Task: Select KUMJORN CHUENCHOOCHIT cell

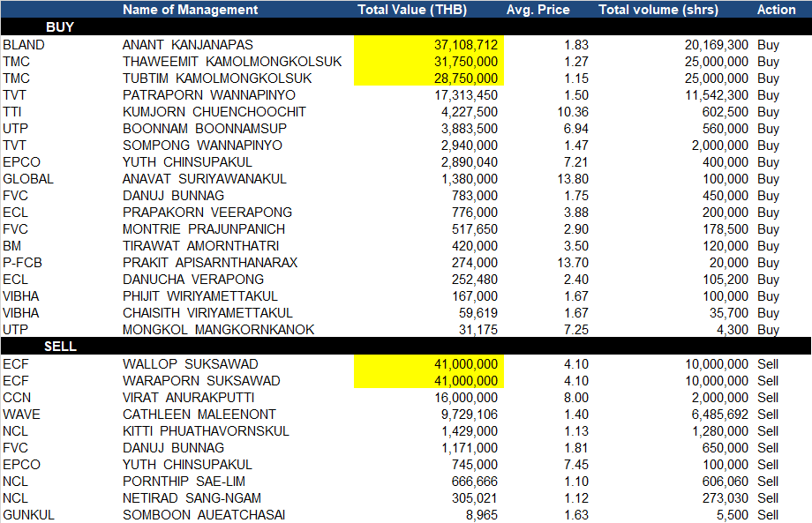Action: click(x=214, y=112)
